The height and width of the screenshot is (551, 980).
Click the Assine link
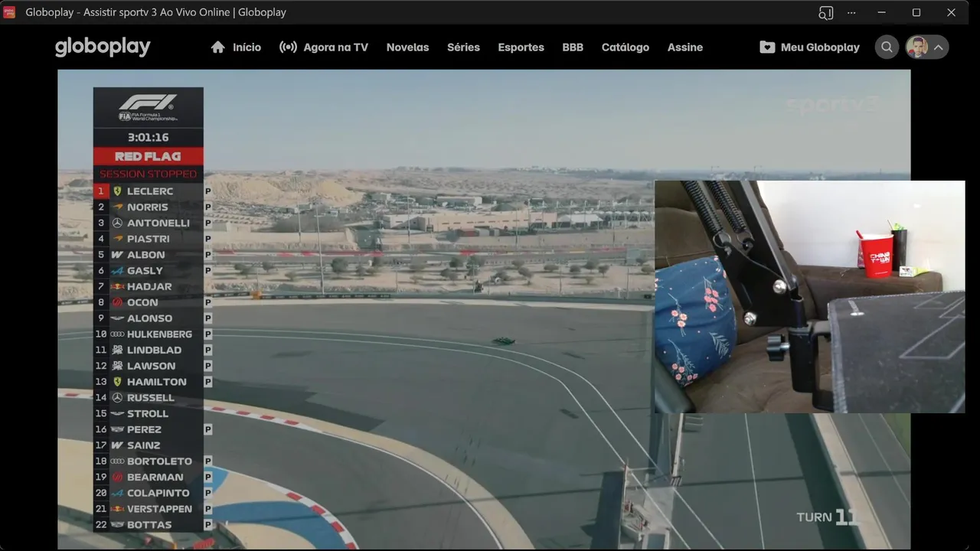pyautogui.click(x=685, y=47)
